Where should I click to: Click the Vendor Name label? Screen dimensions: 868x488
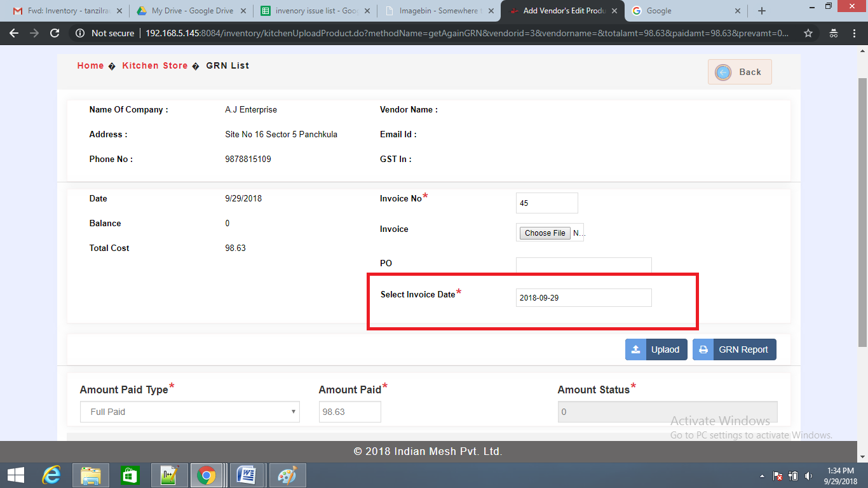(409, 109)
